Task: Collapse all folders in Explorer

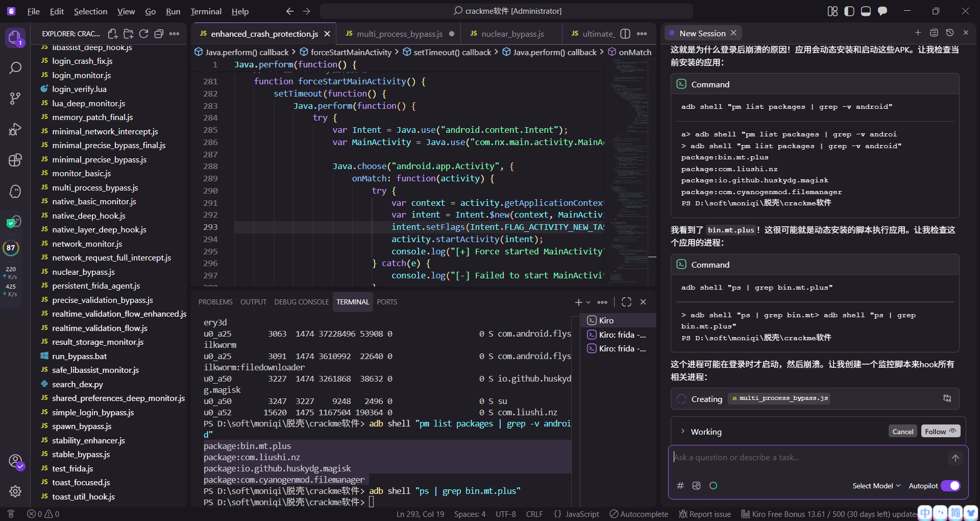Action: coord(159,34)
